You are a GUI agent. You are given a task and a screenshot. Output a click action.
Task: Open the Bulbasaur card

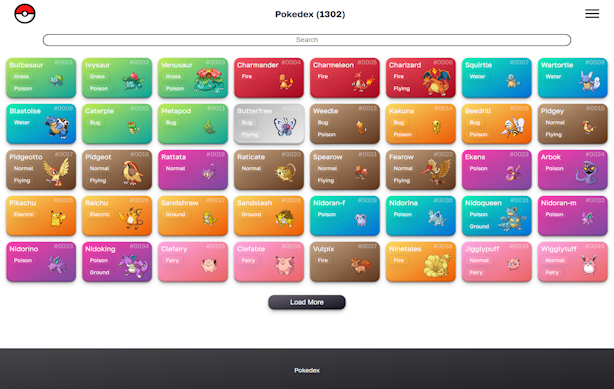tap(41, 78)
